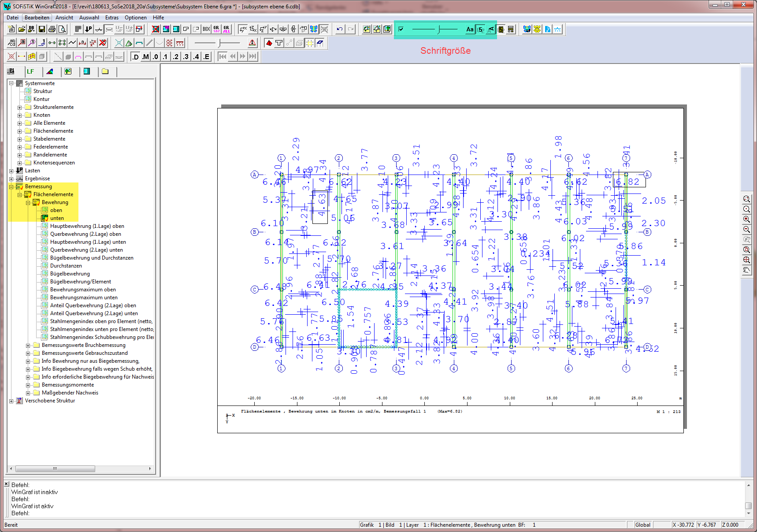Viewport: 757px width, 532px height.
Task: Click the skip-to-first playback icon
Action: coord(223,56)
